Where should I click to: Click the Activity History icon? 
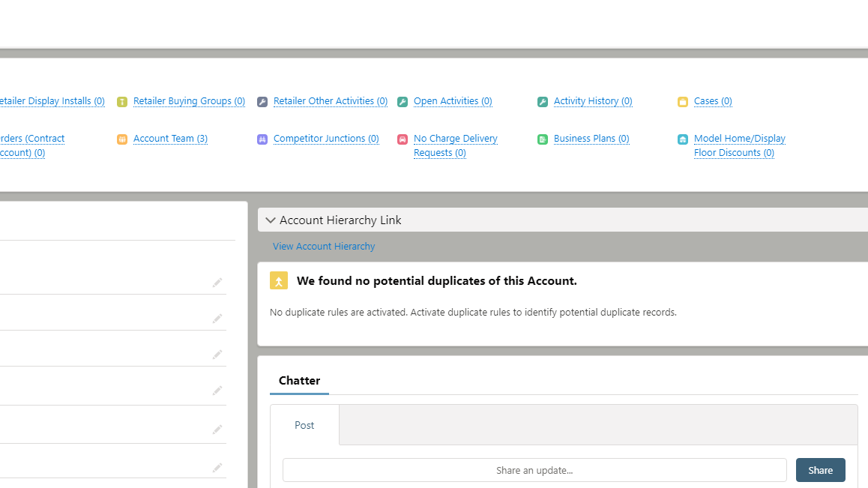click(x=543, y=102)
